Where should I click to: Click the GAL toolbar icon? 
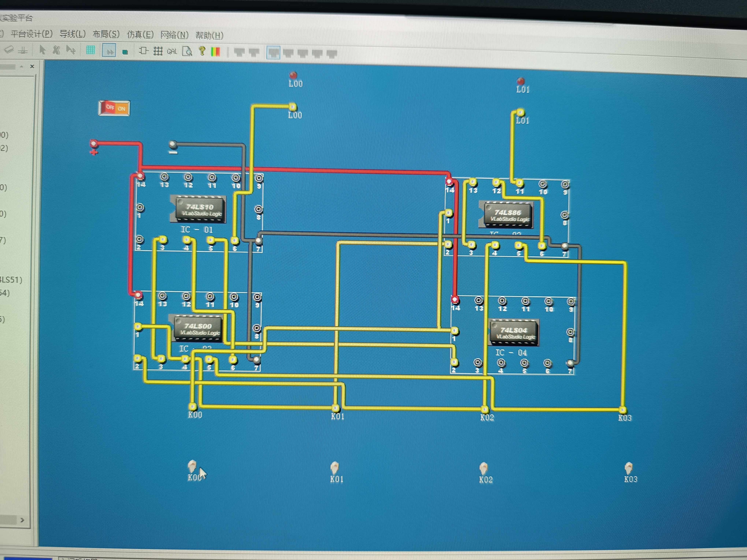pyautogui.click(x=172, y=52)
